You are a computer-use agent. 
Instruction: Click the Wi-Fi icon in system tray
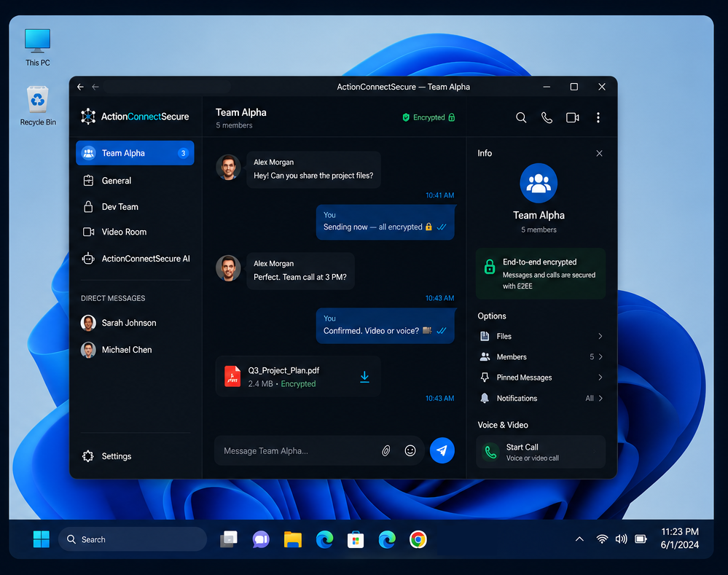pos(602,539)
